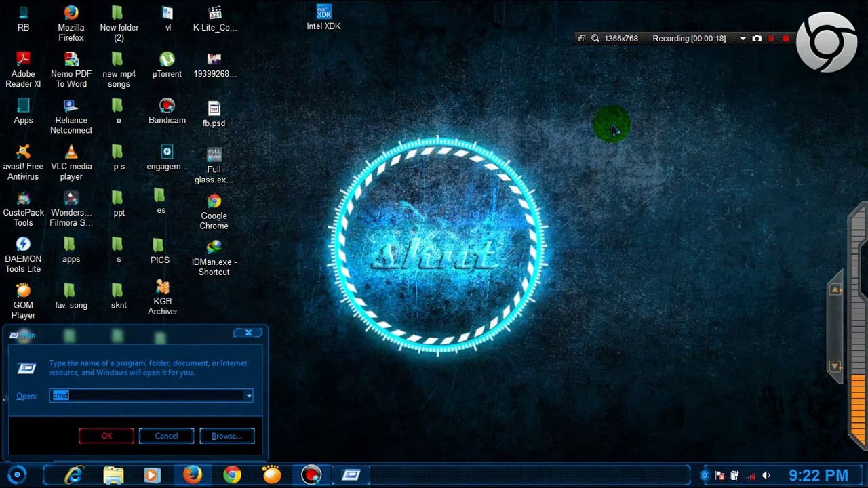Click the network icon in system tray
Screen dimensions: 868x488
751,476
